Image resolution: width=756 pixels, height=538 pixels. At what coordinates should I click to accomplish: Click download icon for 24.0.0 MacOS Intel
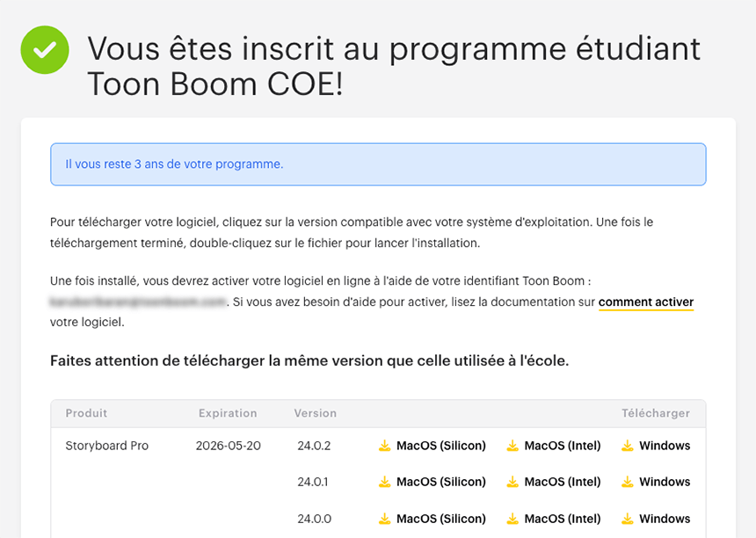512,519
